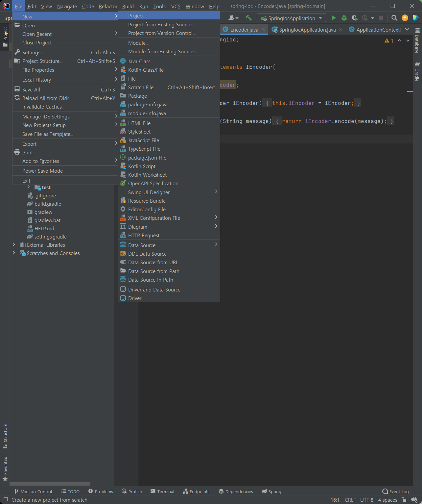This screenshot has height=504, width=422.
Task: Open the Problems tool window
Action: [101, 491]
